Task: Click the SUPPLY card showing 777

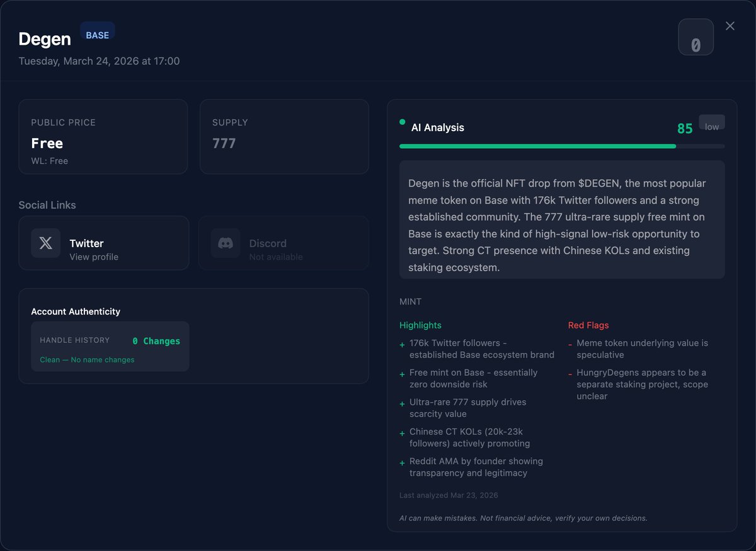Action: coord(284,137)
